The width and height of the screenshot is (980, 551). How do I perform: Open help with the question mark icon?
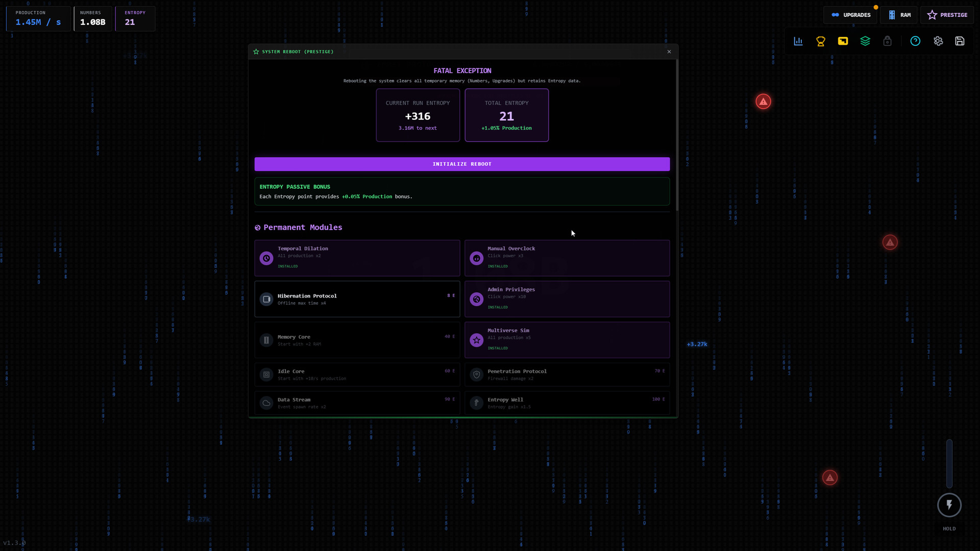(x=915, y=41)
